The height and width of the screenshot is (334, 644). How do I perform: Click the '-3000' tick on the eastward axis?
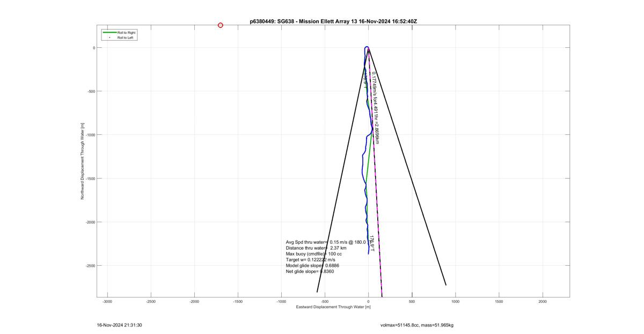(x=107, y=302)
